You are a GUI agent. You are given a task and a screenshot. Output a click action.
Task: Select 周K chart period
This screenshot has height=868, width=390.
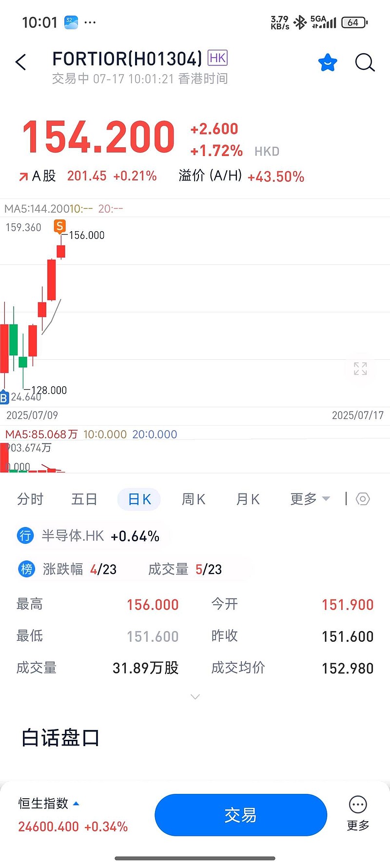tap(194, 499)
